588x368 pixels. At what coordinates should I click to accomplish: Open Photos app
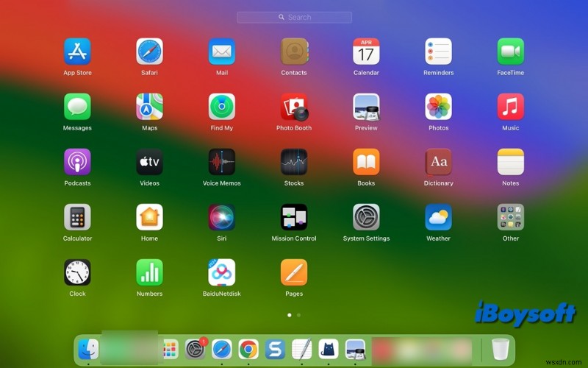pyautogui.click(x=438, y=107)
